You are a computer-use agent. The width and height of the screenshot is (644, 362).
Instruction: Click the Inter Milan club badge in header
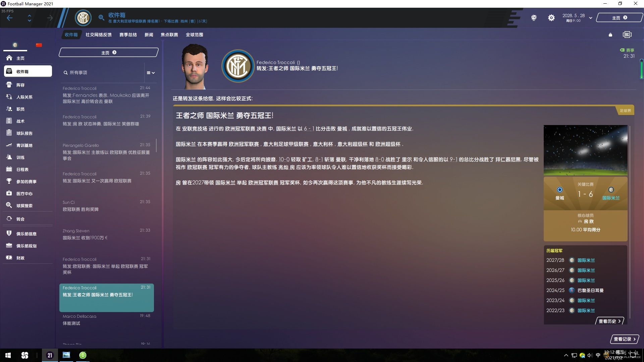point(83,18)
